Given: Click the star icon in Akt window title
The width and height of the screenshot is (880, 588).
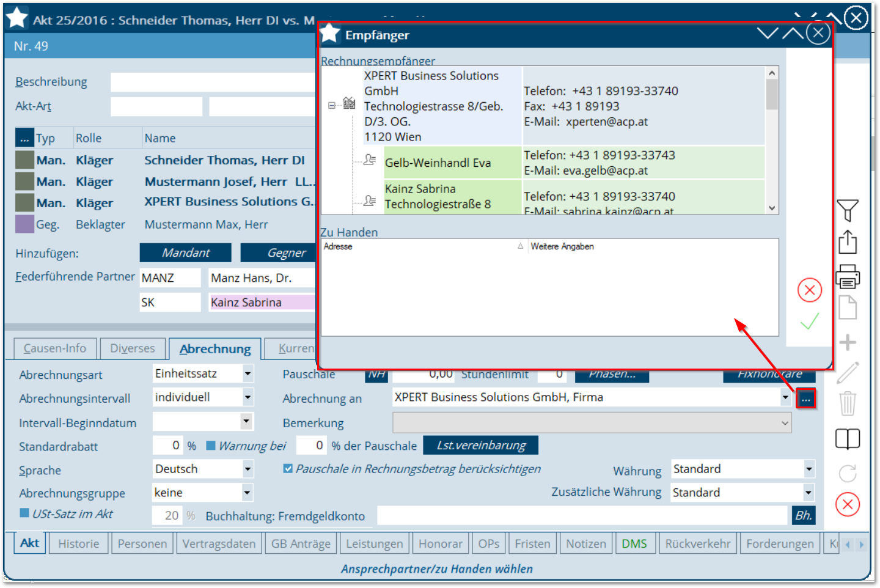Looking at the screenshot, I should coord(16,18).
